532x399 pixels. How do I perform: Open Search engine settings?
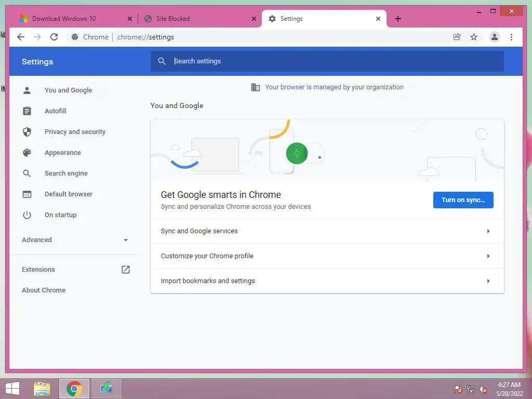pos(66,174)
